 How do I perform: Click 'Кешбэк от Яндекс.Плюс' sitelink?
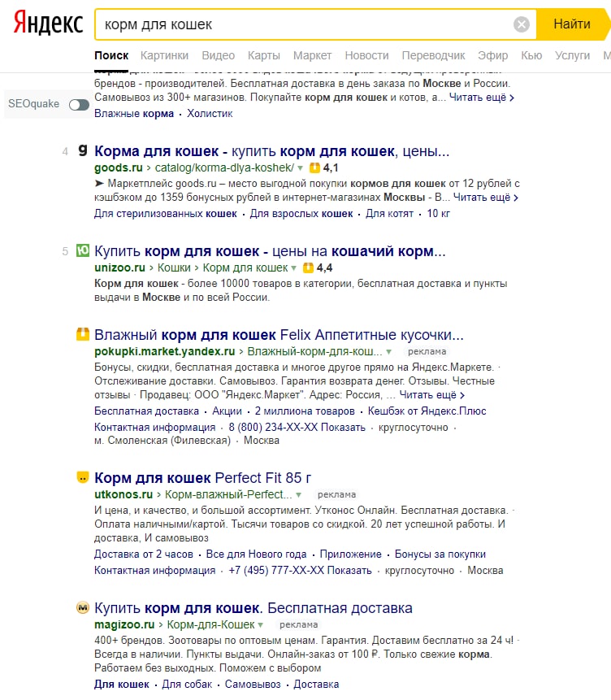427,411
